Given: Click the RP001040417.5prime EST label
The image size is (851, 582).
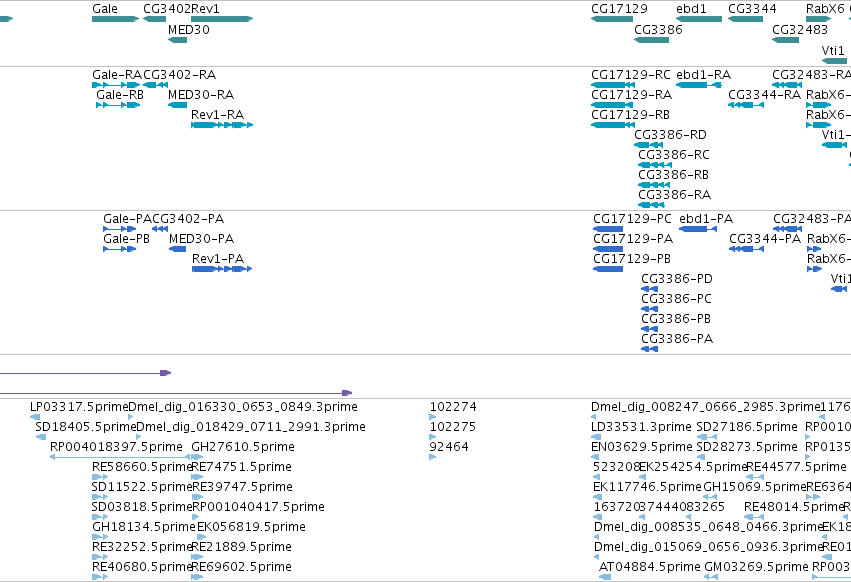Looking at the screenshot, I should point(259,507).
